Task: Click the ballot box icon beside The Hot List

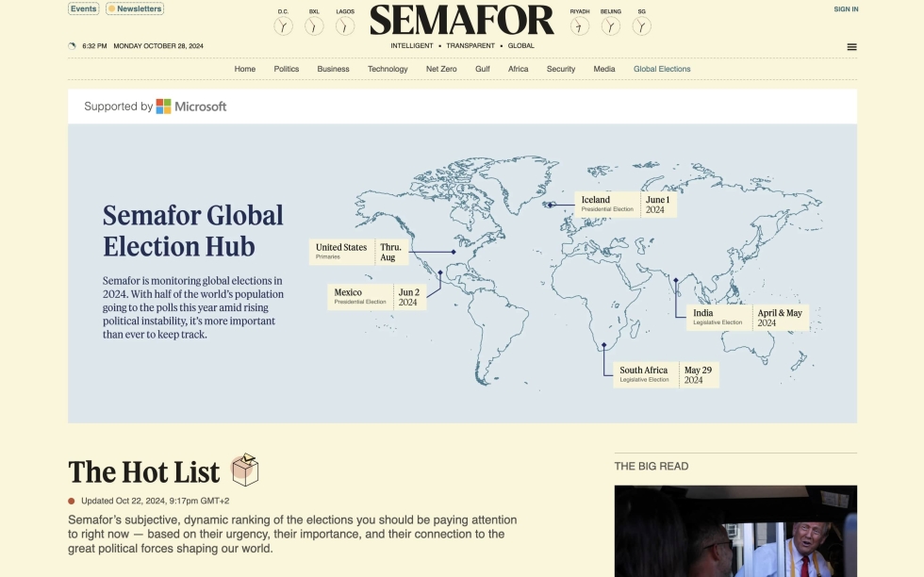Action: pos(245,469)
